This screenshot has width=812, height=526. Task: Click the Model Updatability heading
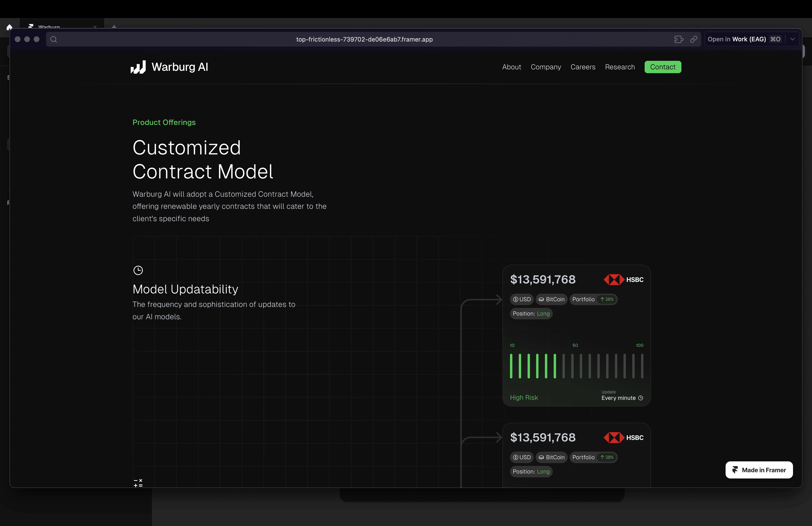click(185, 289)
